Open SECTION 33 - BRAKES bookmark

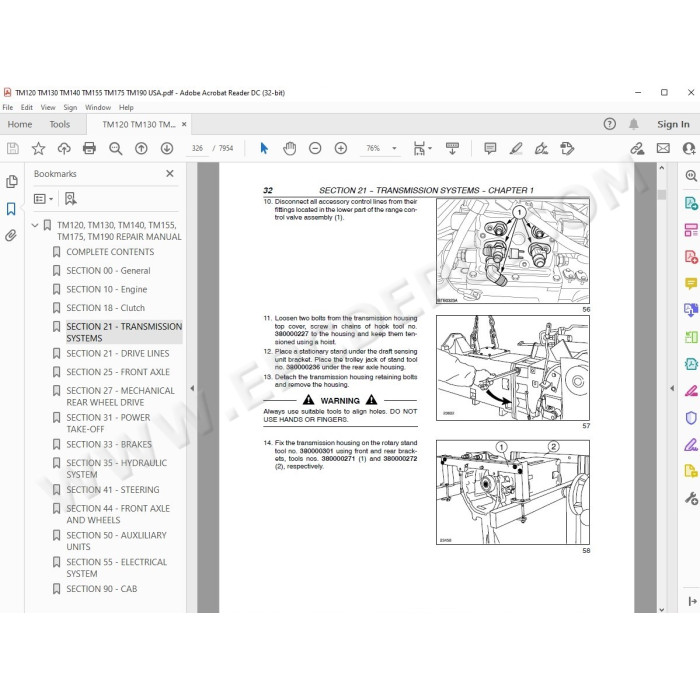tap(109, 445)
